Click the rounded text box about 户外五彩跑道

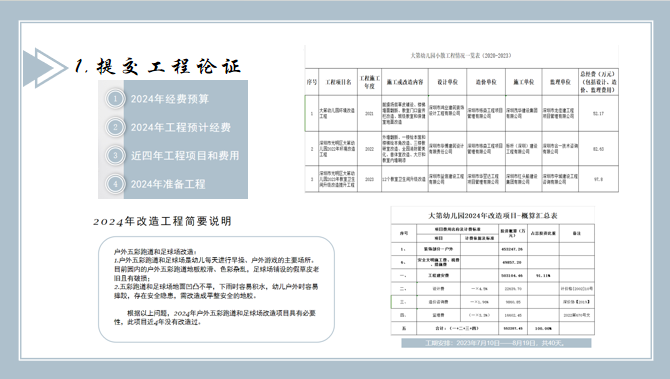pyautogui.click(x=216, y=289)
